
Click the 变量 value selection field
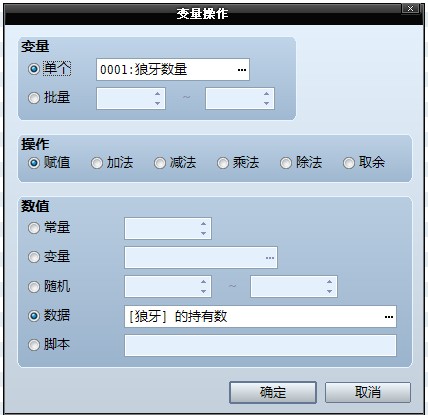(x=201, y=258)
